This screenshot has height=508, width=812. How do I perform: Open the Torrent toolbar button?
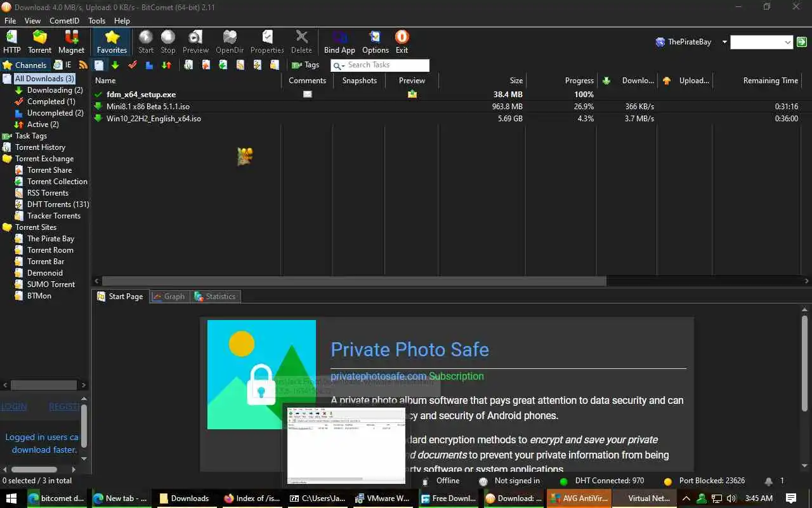click(x=39, y=42)
